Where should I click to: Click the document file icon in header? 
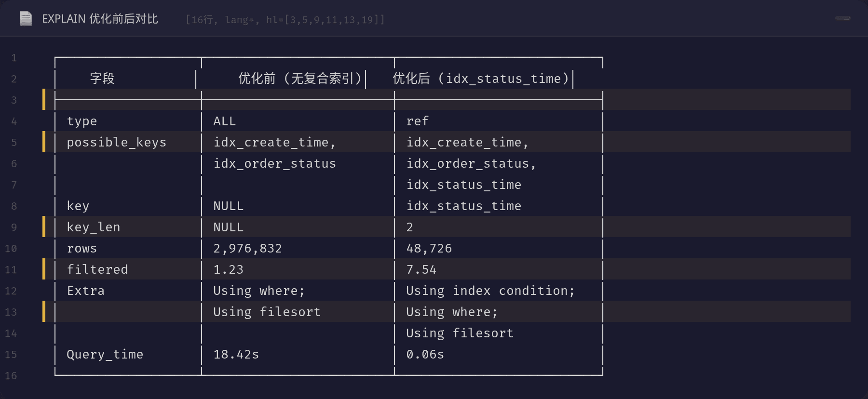(26, 19)
